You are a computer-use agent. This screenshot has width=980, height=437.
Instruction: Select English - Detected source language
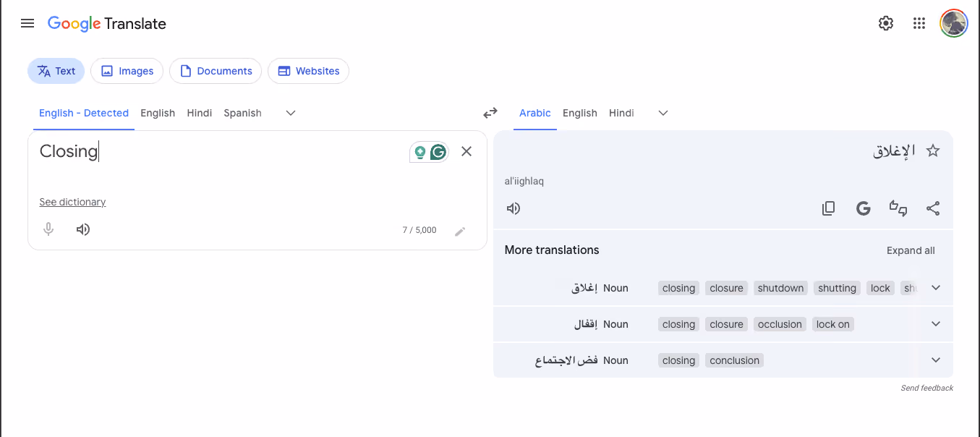84,113
